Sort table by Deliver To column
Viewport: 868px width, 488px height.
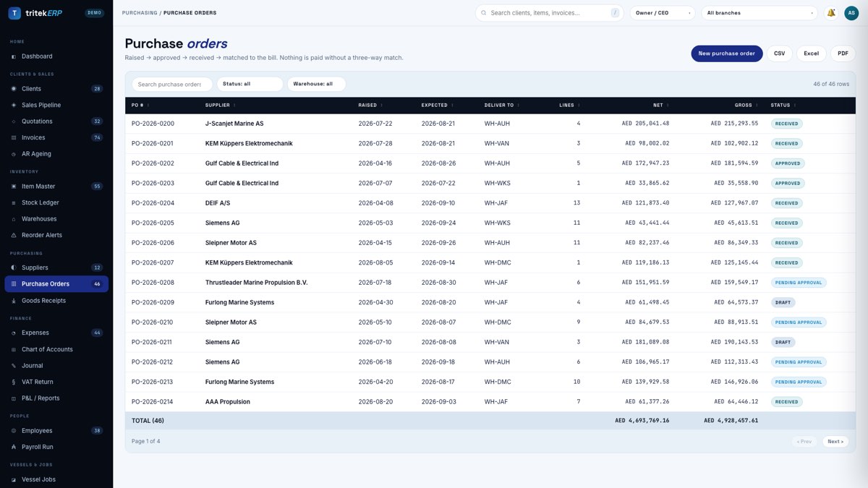click(x=501, y=106)
